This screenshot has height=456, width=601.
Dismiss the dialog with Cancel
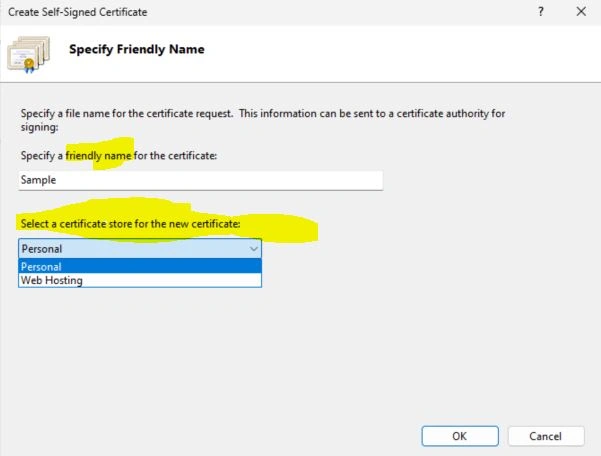pyautogui.click(x=546, y=436)
